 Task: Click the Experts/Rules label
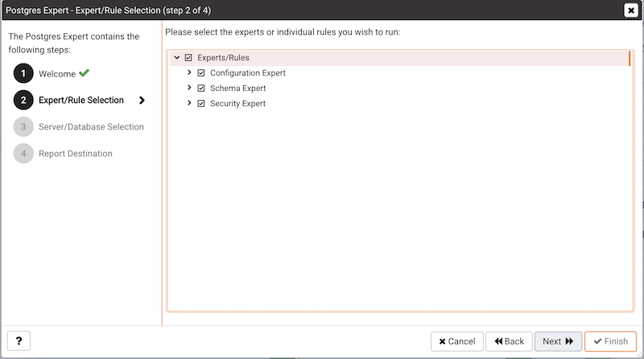[223, 57]
